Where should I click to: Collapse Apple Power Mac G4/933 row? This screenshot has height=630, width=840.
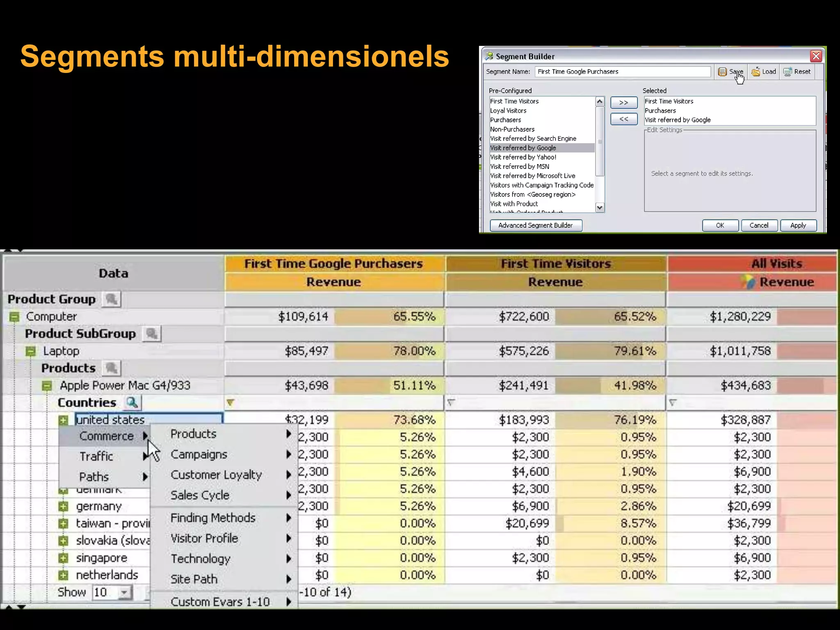(x=47, y=386)
